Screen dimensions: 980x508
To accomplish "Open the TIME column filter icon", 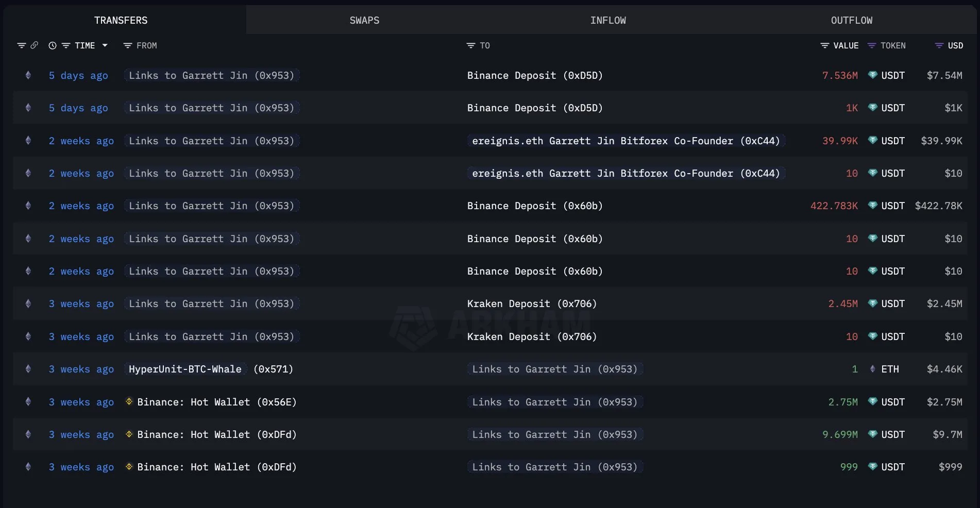I will click(x=65, y=45).
